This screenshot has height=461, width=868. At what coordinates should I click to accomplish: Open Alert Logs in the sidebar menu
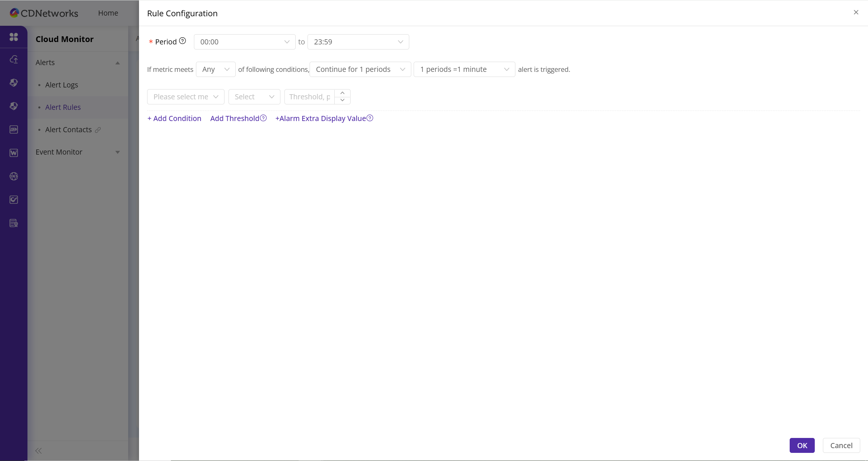[62, 85]
